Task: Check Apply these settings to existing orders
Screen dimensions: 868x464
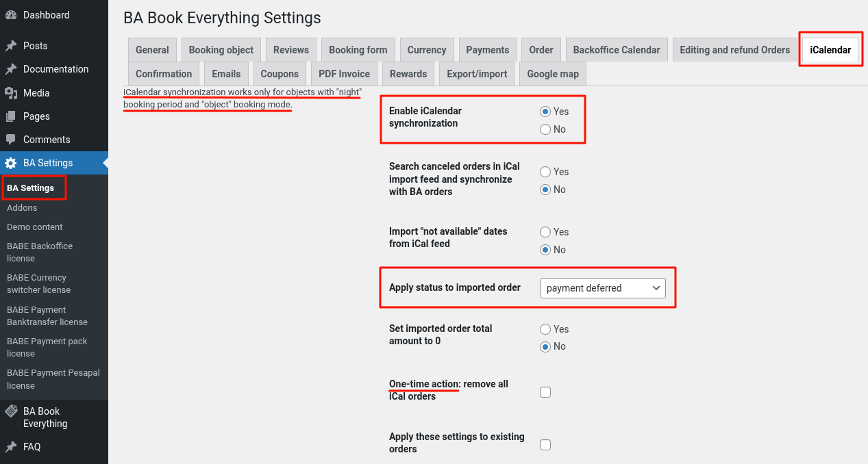Action: [x=545, y=445]
